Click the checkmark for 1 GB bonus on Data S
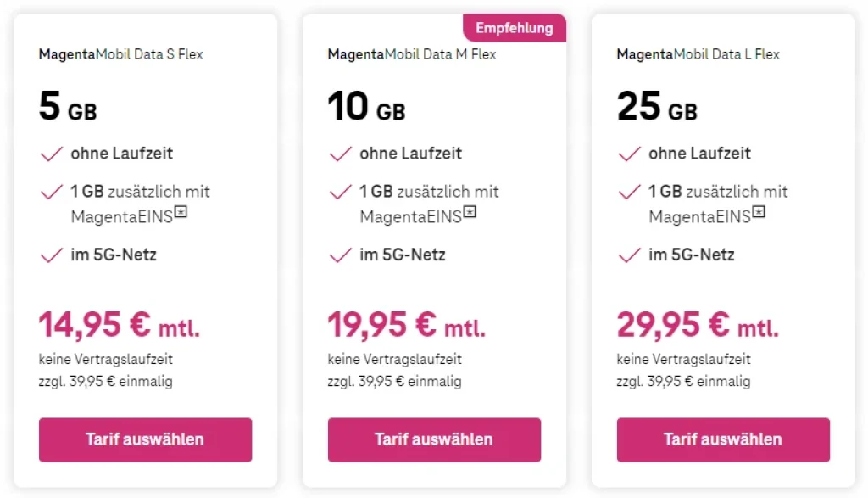Image resolution: width=868 pixels, height=498 pixels. [51, 192]
